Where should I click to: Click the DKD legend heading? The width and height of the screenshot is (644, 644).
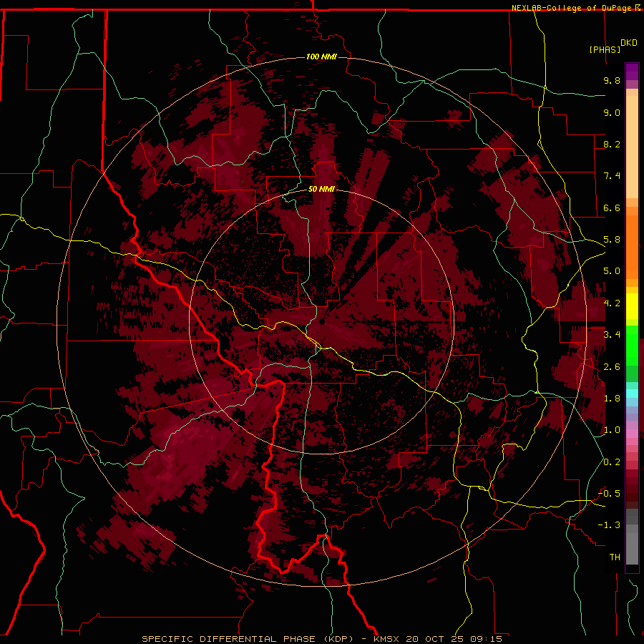(628, 43)
